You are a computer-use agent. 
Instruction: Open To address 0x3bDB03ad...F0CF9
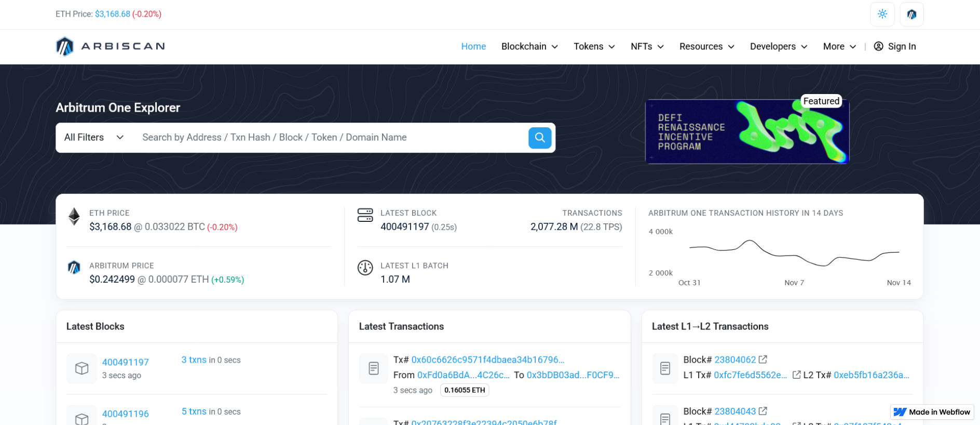pos(573,375)
